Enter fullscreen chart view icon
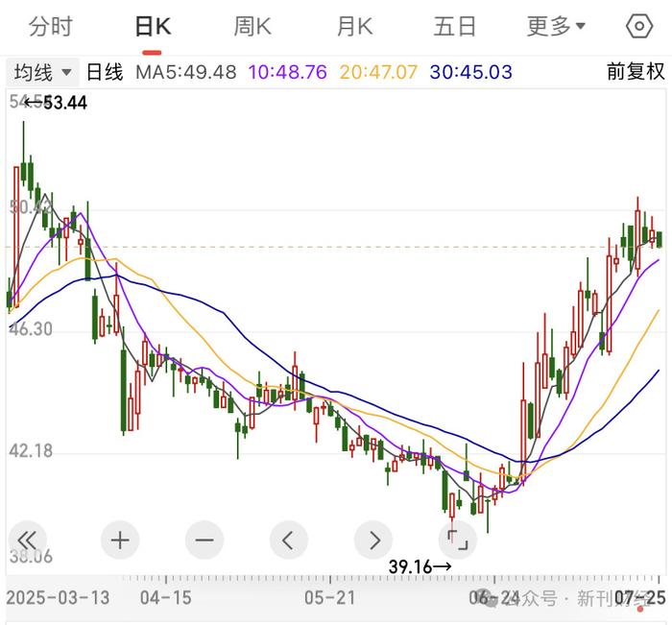 tap(458, 541)
